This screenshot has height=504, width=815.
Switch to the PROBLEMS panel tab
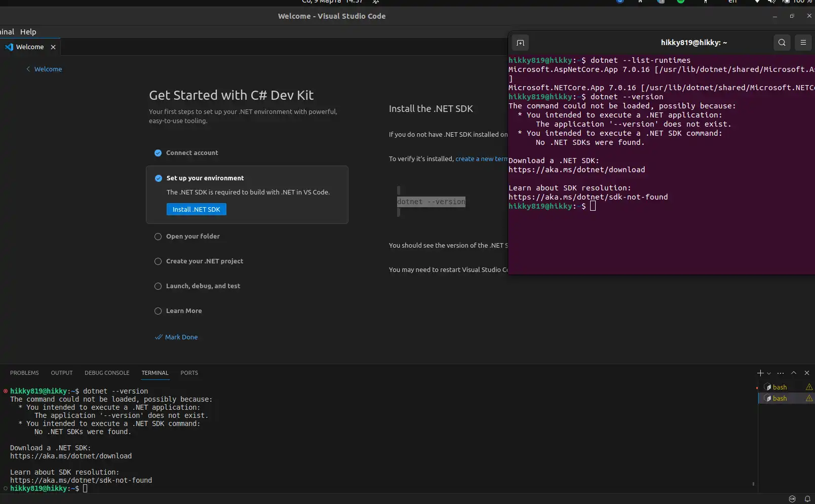24,373
